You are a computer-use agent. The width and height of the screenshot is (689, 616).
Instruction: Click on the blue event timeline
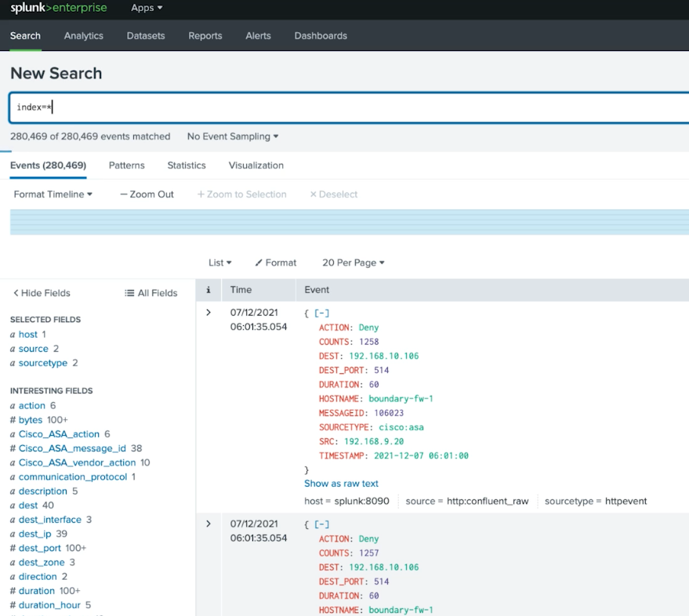[x=350, y=223]
